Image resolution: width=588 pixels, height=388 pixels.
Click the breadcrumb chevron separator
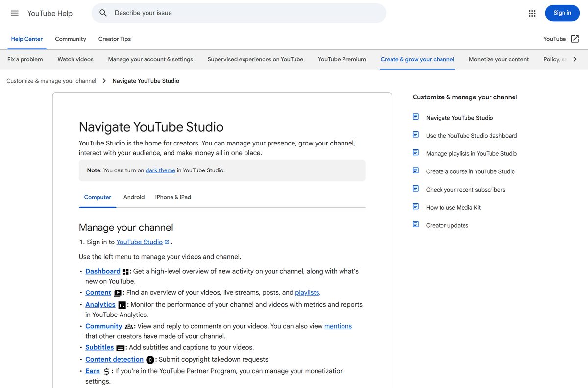tap(104, 81)
